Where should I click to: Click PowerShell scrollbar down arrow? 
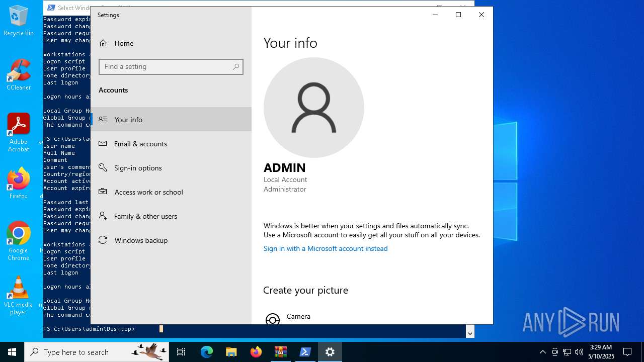[470, 333]
